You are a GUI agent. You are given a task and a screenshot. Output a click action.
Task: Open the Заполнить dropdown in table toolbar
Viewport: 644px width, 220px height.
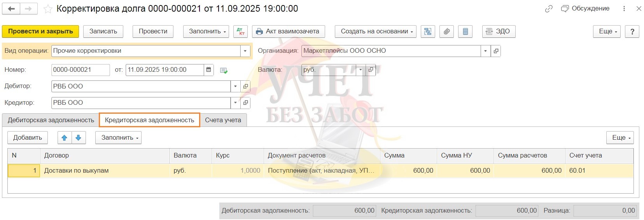click(118, 138)
